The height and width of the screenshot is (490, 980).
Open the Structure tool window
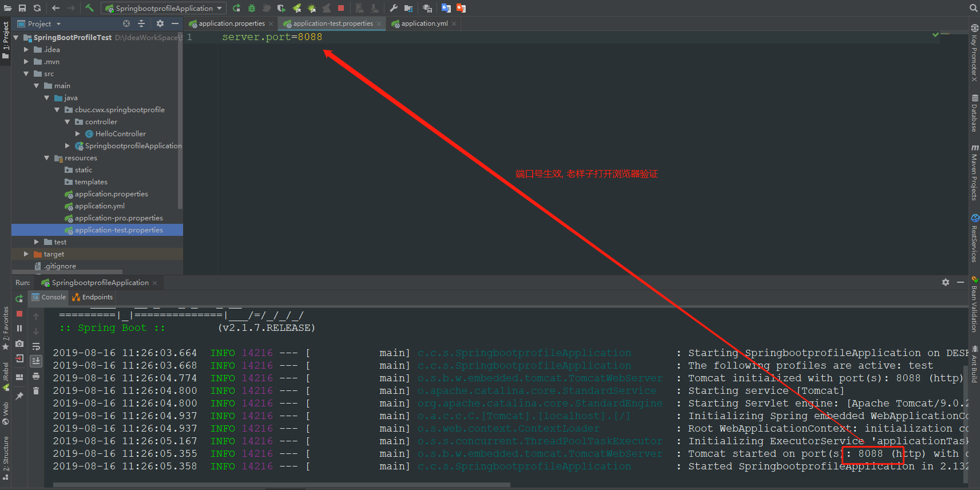coord(6,458)
